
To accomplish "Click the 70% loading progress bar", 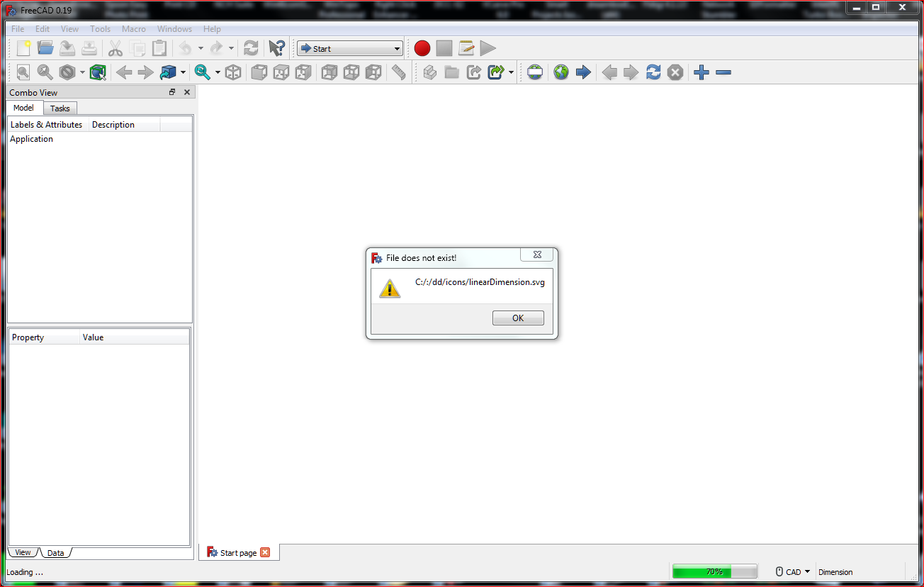I will point(714,571).
